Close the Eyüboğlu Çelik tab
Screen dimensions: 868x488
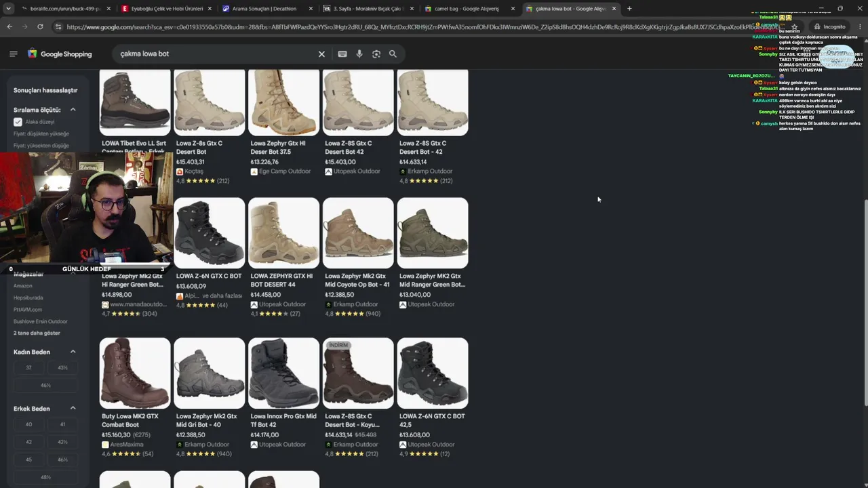point(210,9)
